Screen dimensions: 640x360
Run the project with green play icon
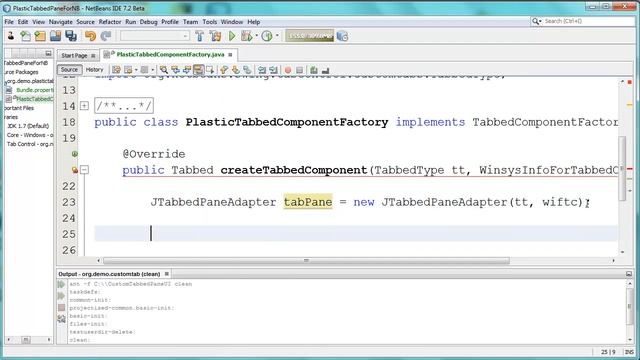232,36
